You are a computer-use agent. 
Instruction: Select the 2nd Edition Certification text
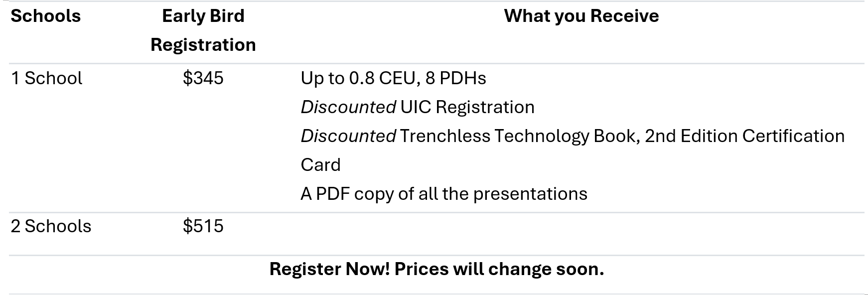tap(745, 136)
